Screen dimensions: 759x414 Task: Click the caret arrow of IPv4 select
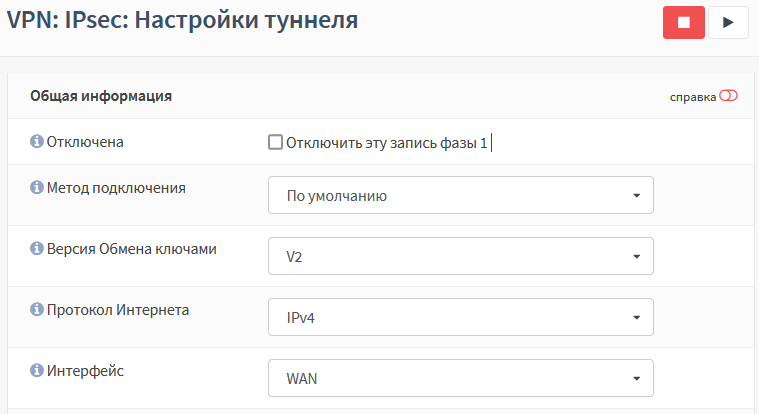click(637, 318)
